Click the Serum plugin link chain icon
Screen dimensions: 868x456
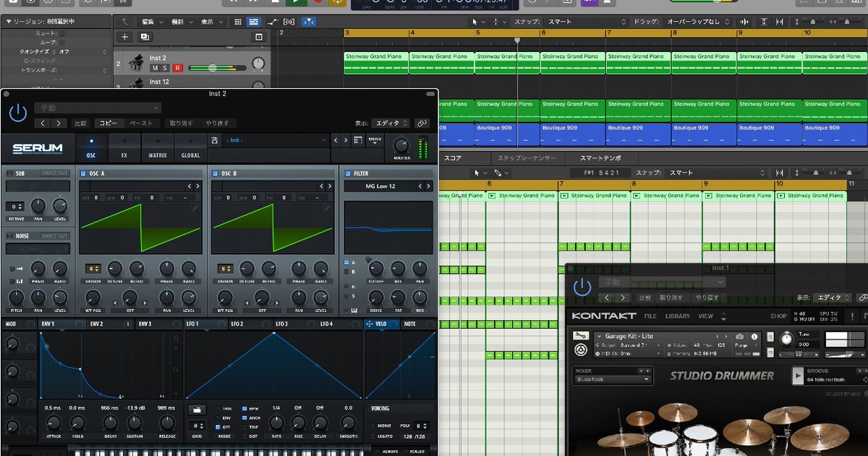click(422, 123)
